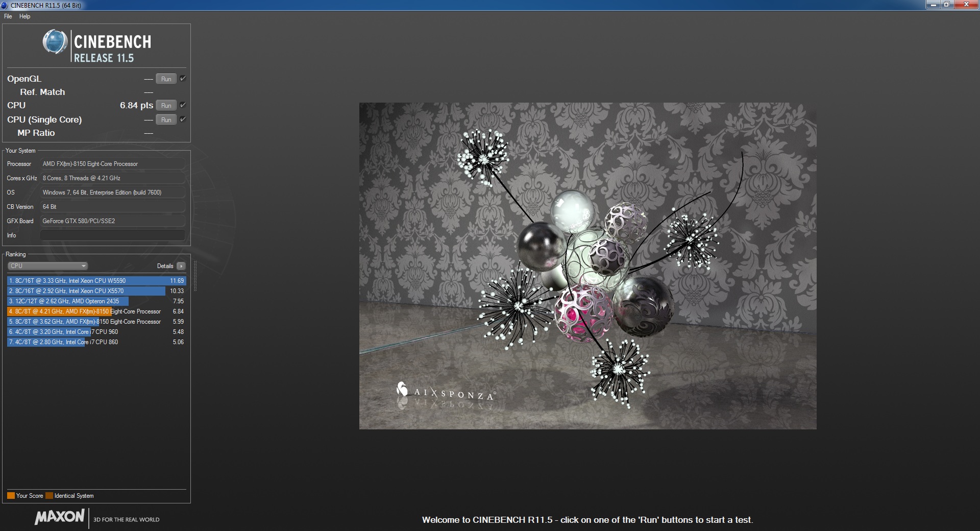Run the CPU (Single Core) test
Screen dimensions: 980x531
point(166,119)
